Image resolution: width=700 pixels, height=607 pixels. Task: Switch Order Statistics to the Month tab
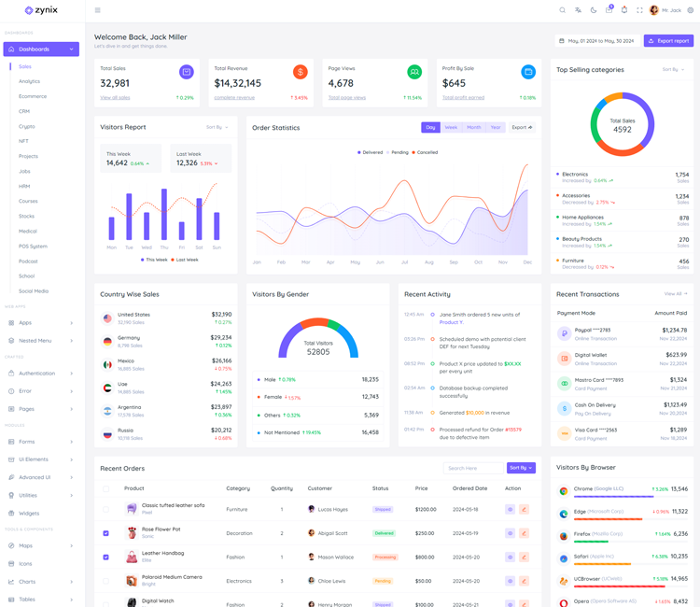pos(473,127)
